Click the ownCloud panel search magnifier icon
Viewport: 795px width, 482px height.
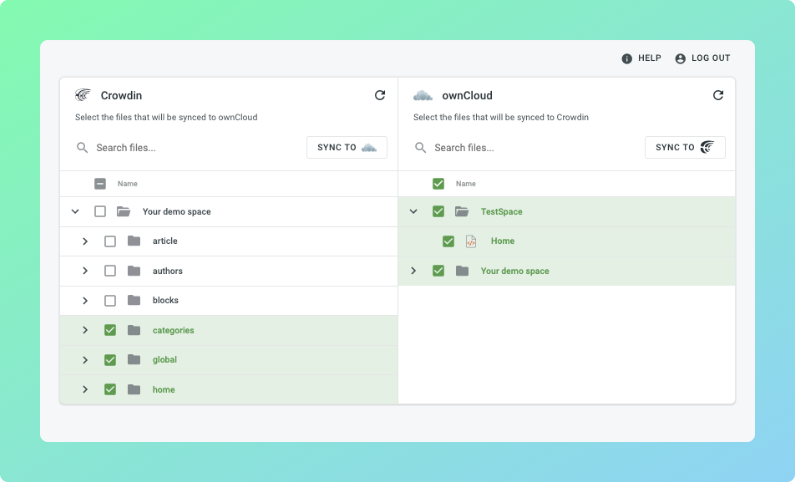click(420, 147)
